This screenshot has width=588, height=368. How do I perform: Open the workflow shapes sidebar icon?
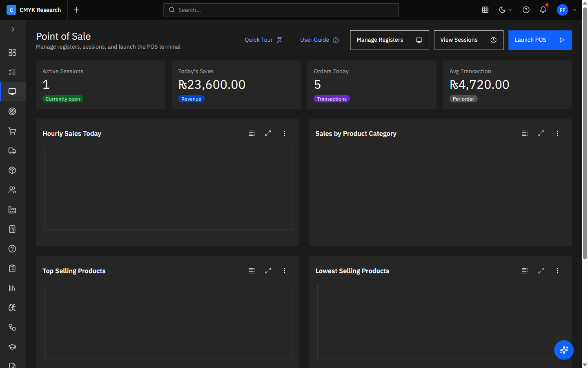[12, 327]
